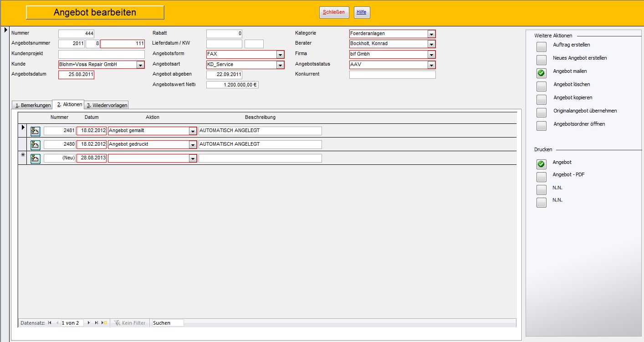The width and height of the screenshot is (644, 342).
Task: Click the Kundenprojekt input field
Action: (x=102, y=54)
